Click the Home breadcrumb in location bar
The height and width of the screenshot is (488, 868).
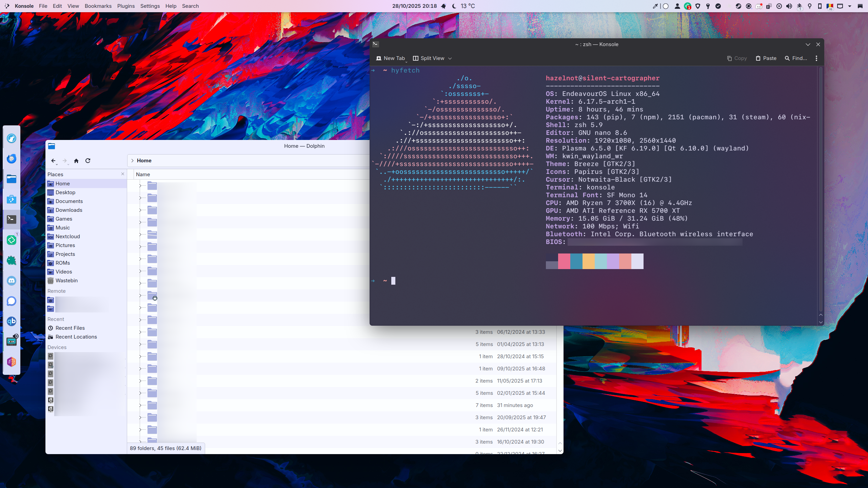pyautogui.click(x=144, y=161)
